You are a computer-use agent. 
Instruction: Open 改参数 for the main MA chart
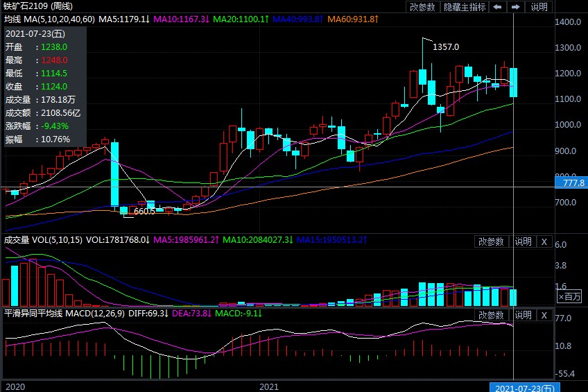pyautogui.click(x=422, y=7)
